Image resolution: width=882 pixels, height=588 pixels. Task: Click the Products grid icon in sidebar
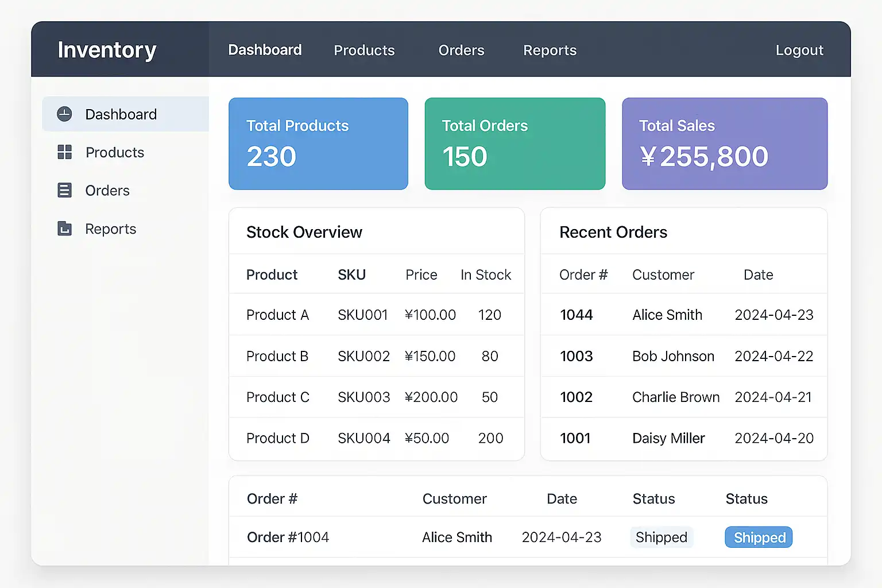(x=65, y=152)
